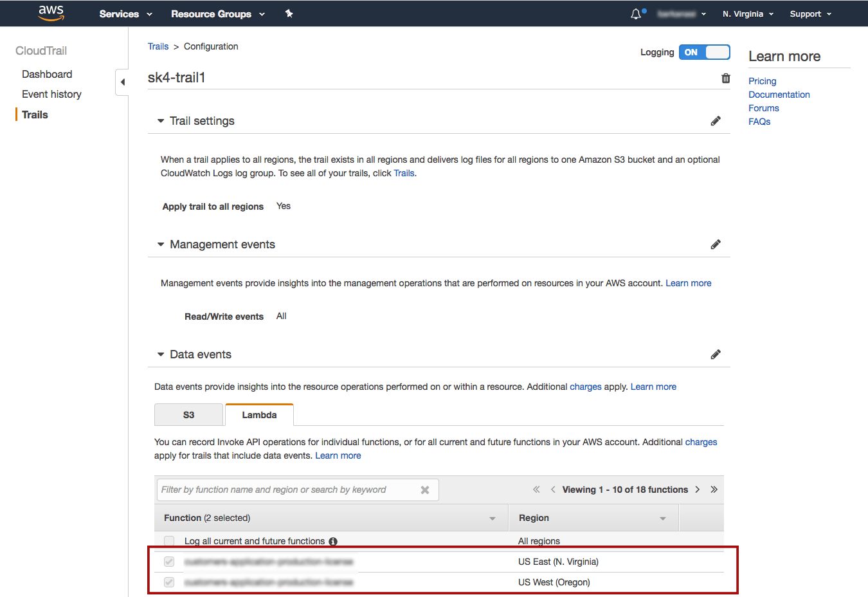
Task: Click the CloudTrail sidebar heading
Action: pyautogui.click(x=41, y=51)
